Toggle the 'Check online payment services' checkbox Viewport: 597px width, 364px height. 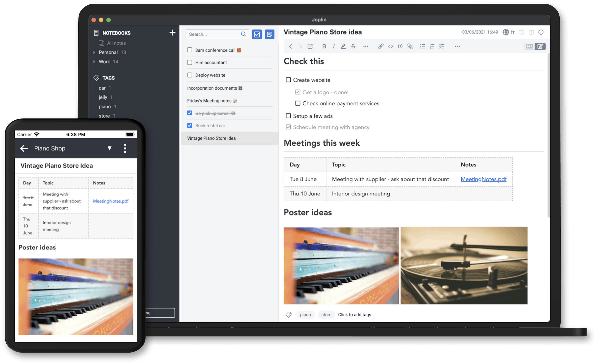tap(297, 103)
